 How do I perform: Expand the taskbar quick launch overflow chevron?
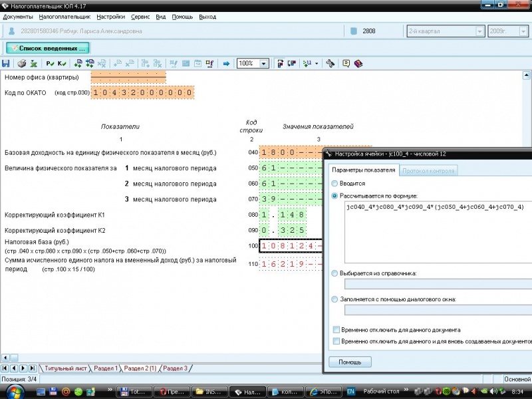coord(109,390)
